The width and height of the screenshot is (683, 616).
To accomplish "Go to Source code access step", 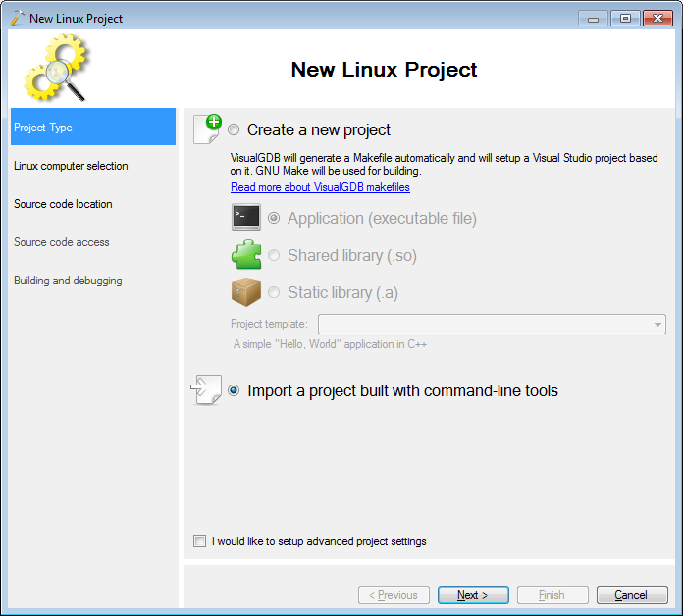I will click(x=62, y=242).
